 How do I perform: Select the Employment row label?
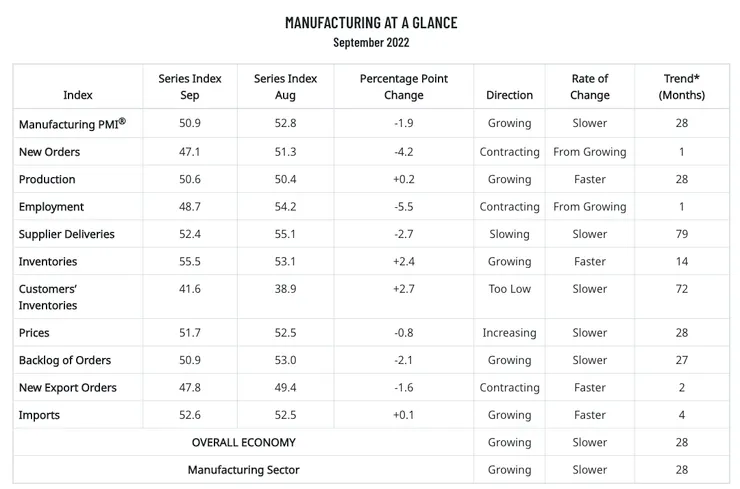pos(51,207)
